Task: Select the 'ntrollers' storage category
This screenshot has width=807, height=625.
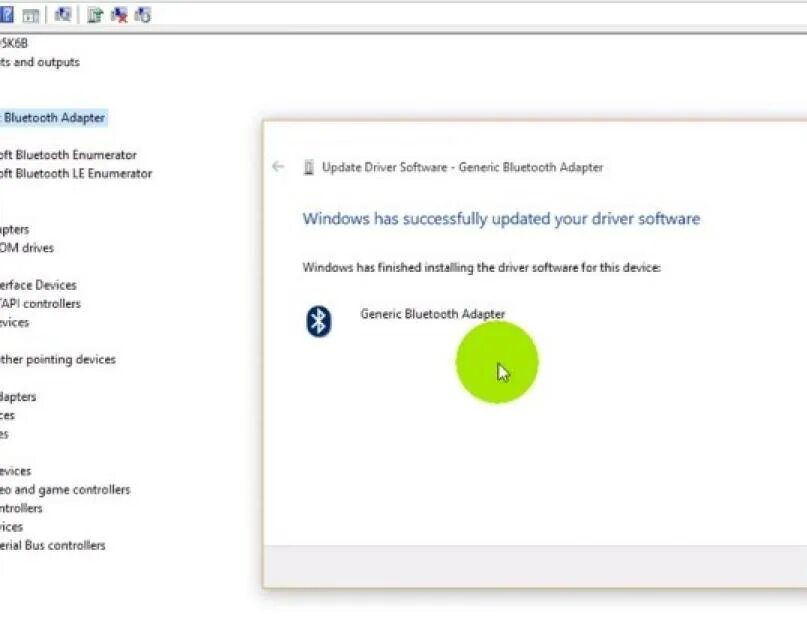Action: point(21,508)
